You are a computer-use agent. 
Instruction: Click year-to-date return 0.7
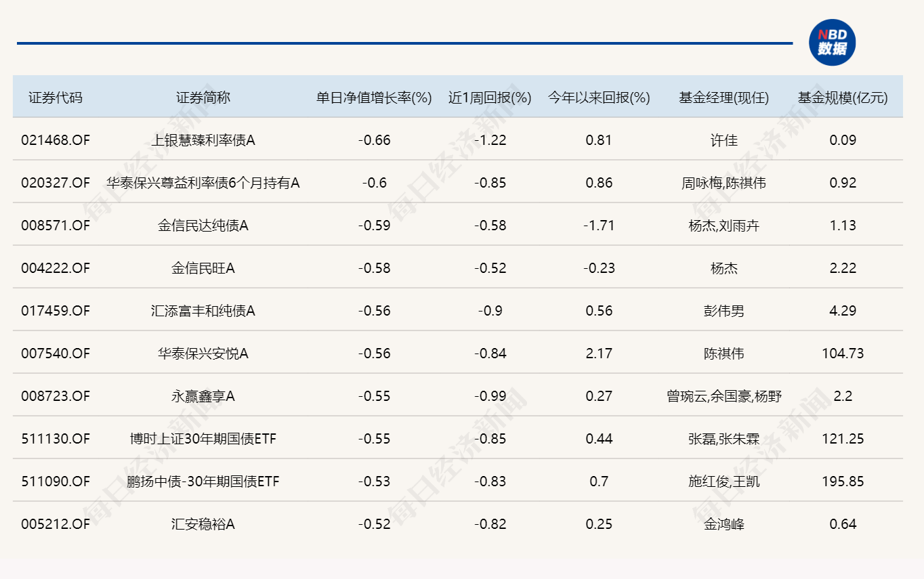[599, 481]
